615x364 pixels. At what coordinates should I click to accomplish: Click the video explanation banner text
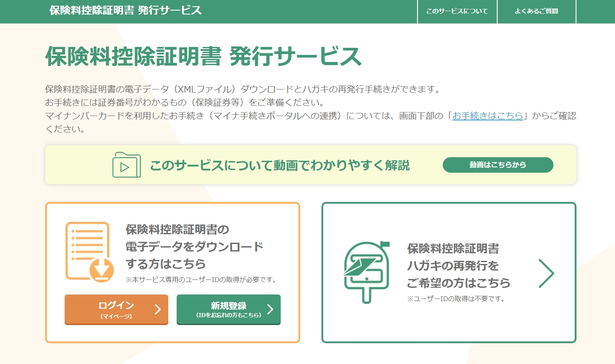279,166
